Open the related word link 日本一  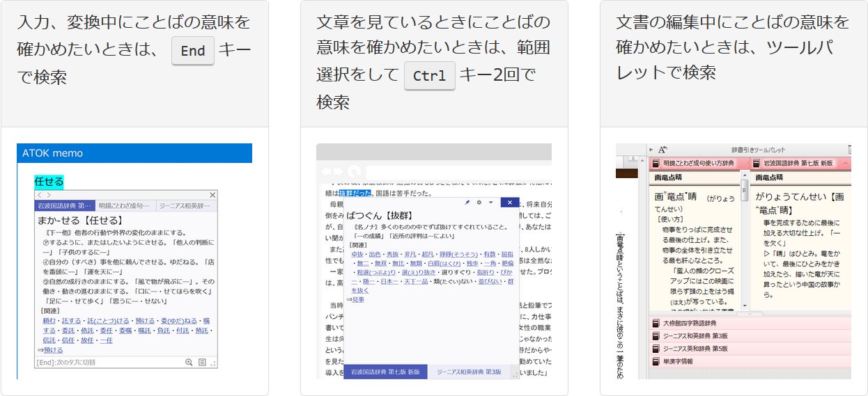[x=389, y=280]
